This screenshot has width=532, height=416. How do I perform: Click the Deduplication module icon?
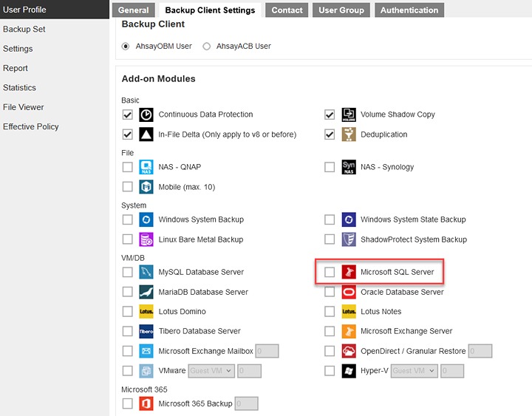pos(349,134)
